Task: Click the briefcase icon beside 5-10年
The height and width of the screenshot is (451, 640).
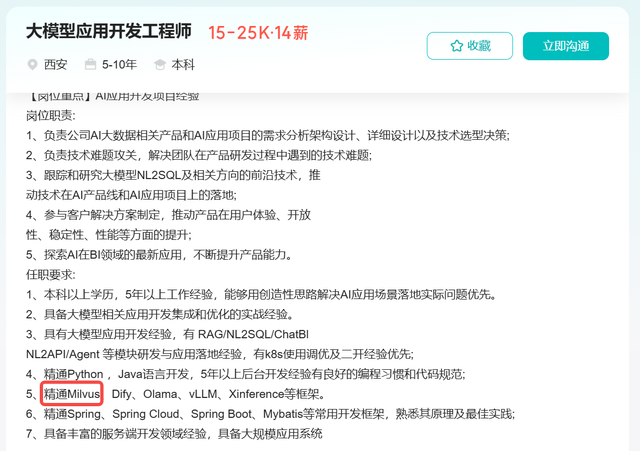Action: (x=90, y=64)
